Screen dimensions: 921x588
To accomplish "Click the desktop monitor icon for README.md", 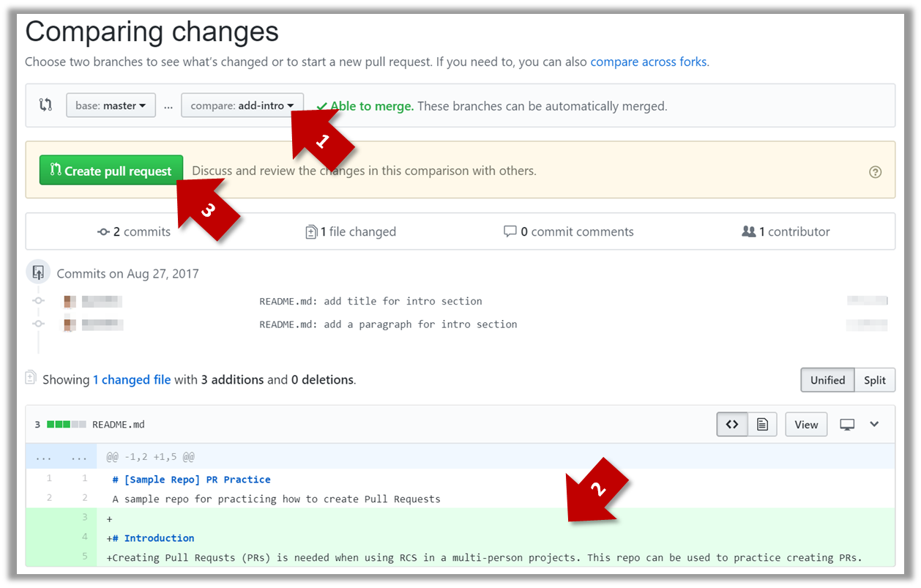I will (847, 424).
